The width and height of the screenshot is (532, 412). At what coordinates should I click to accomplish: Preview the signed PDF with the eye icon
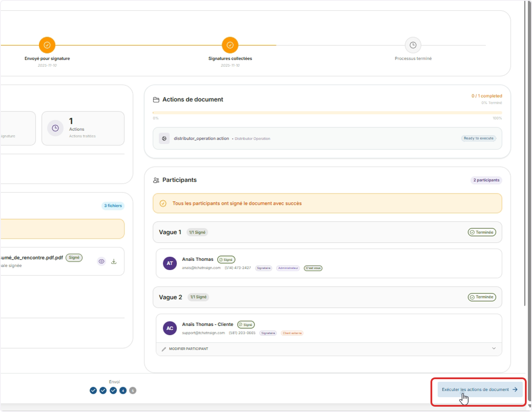pos(102,261)
